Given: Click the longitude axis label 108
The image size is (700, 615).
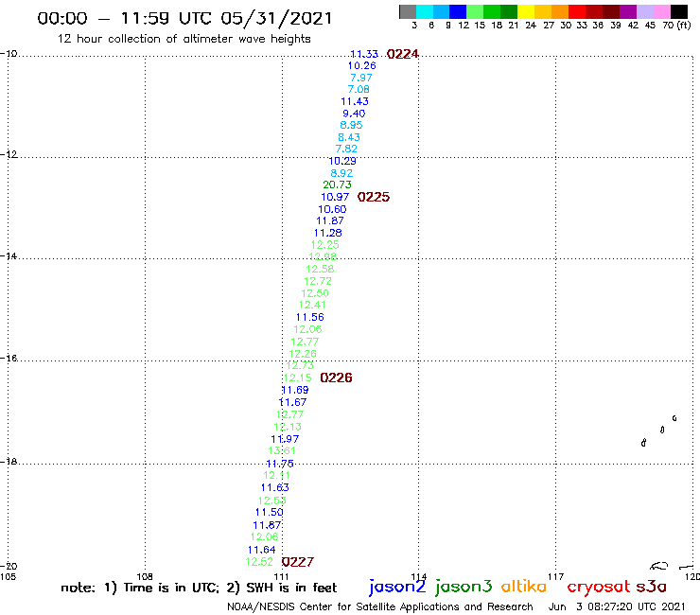Looking at the screenshot, I should [145, 576].
